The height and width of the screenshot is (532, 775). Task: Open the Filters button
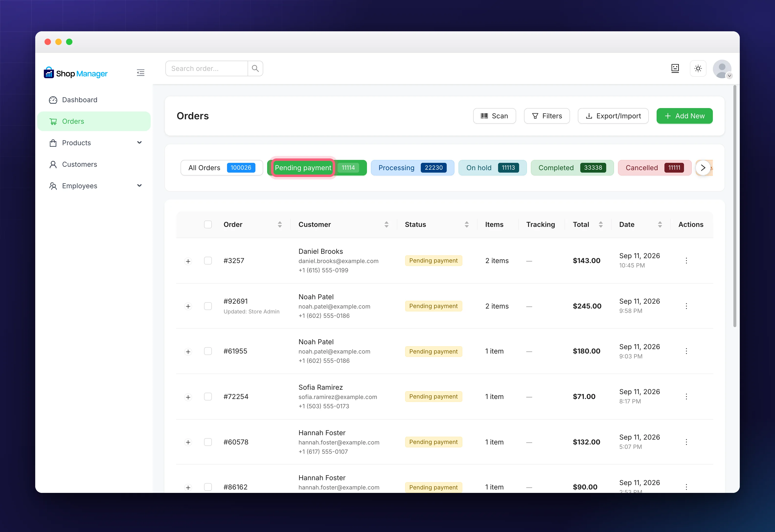pos(547,116)
